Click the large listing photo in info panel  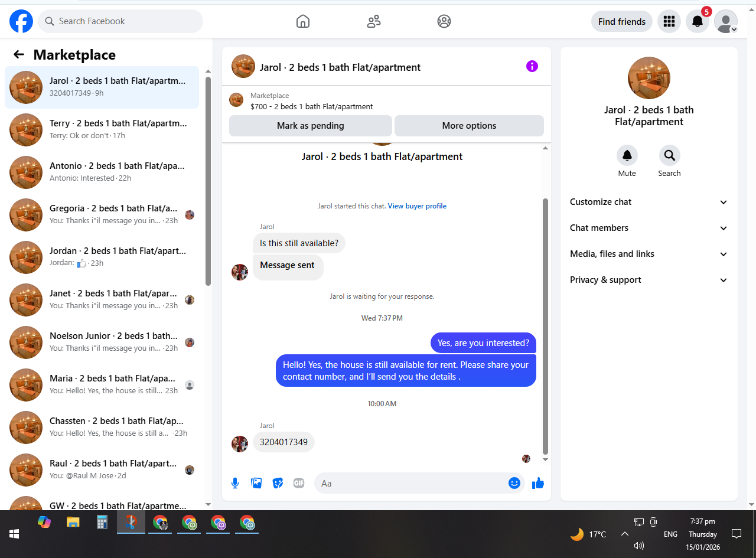[x=649, y=78]
